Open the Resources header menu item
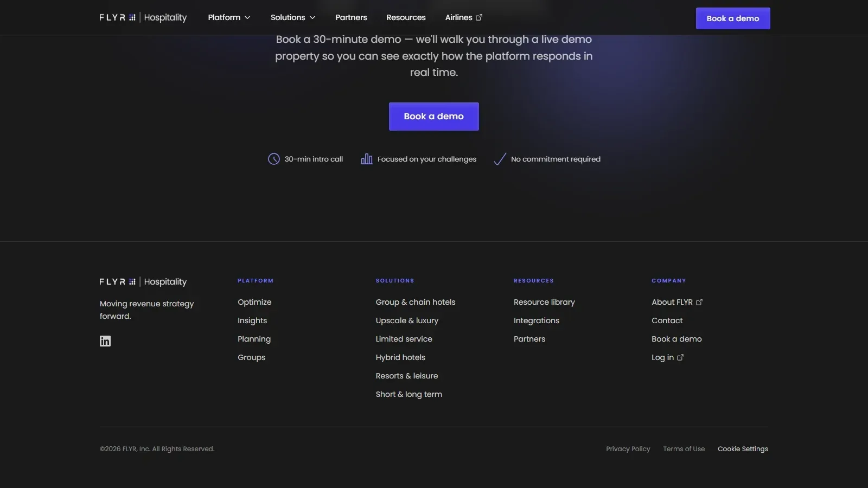This screenshot has width=868, height=488. point(406,17)
